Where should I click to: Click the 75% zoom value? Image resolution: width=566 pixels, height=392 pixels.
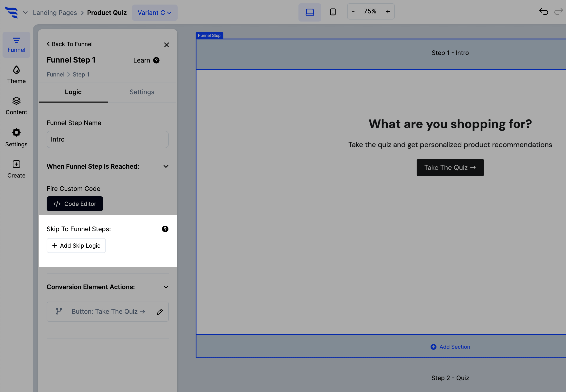[x=370, y=11]
